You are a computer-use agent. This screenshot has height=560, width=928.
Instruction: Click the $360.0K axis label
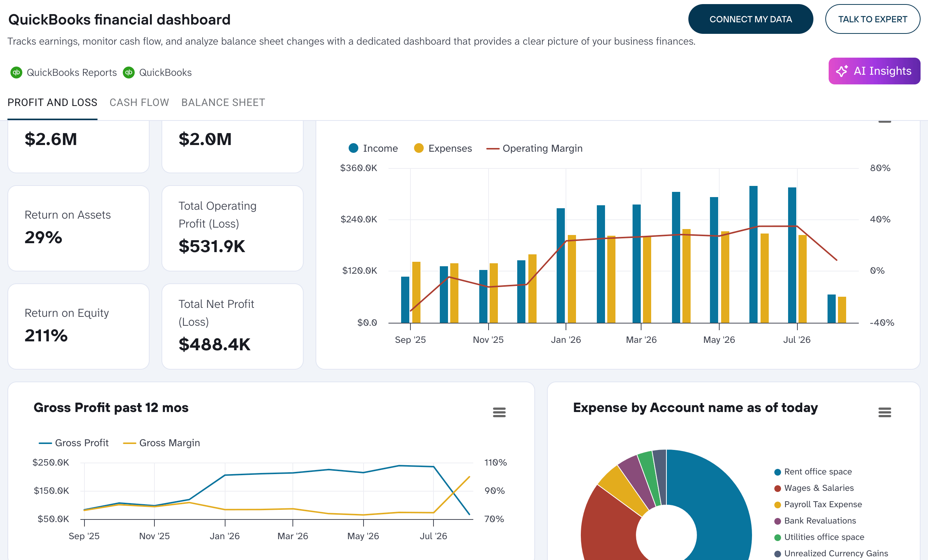tap(358, 168)
